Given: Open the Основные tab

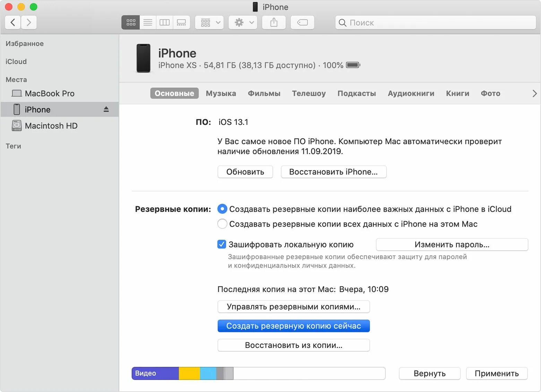Looking at the screenshot, I should click(174, 93).
